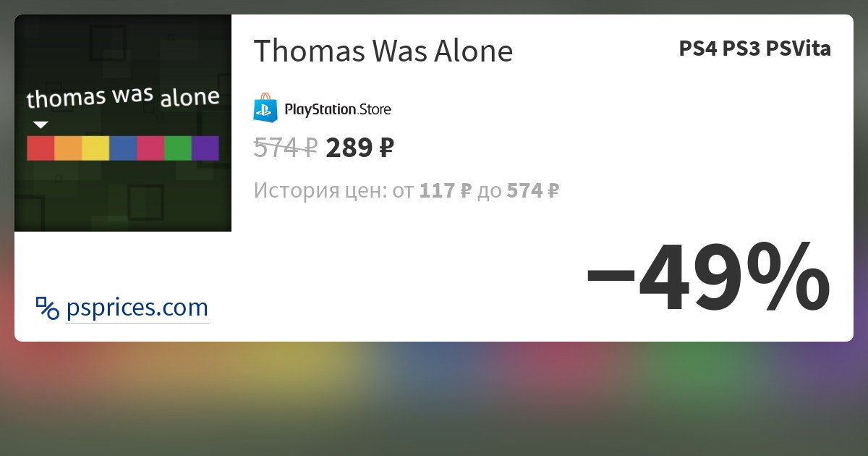
Task: Select the purple square on the cover
Action: click(x=205, y=148)
